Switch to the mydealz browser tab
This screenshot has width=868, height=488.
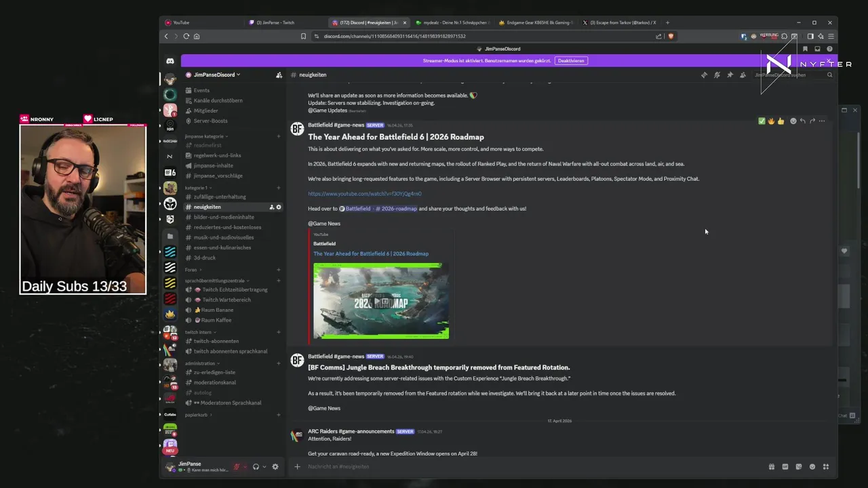coord(452,22)
